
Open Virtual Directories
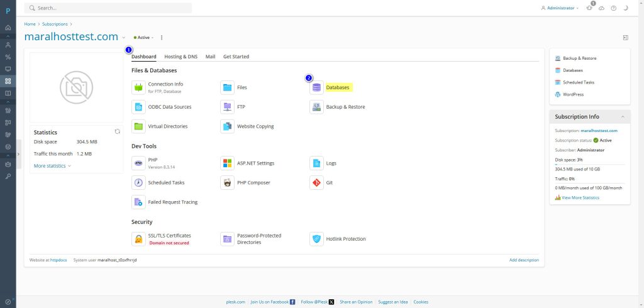(x=167, y=126)
